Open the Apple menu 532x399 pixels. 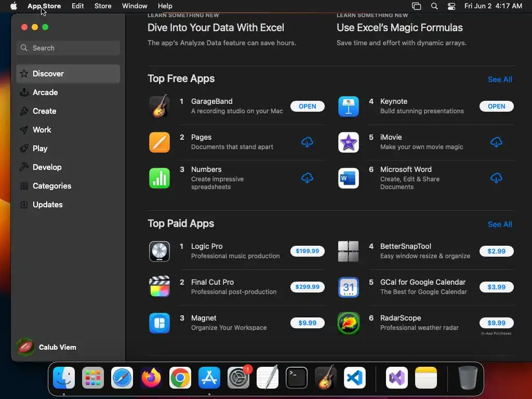click(x=14, y=6)
